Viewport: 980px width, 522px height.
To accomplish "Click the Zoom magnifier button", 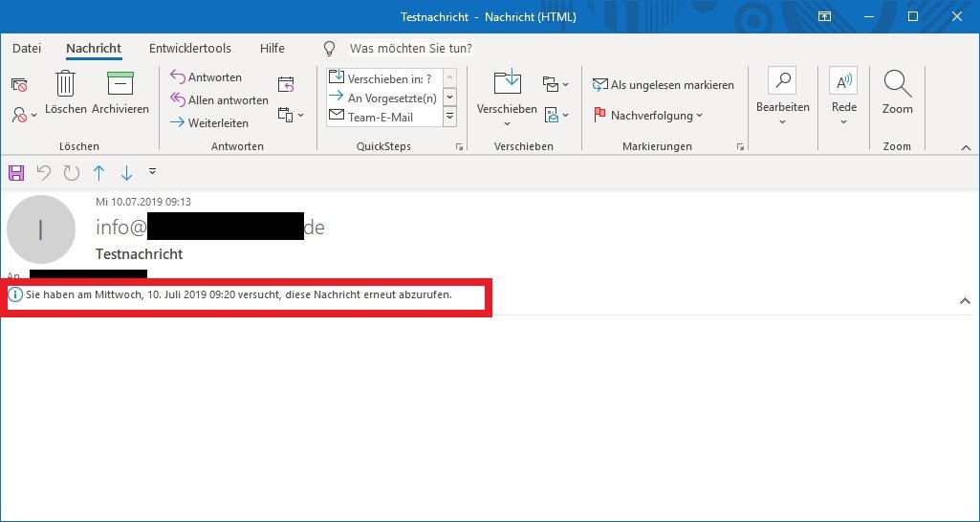I will pos(898,93).
